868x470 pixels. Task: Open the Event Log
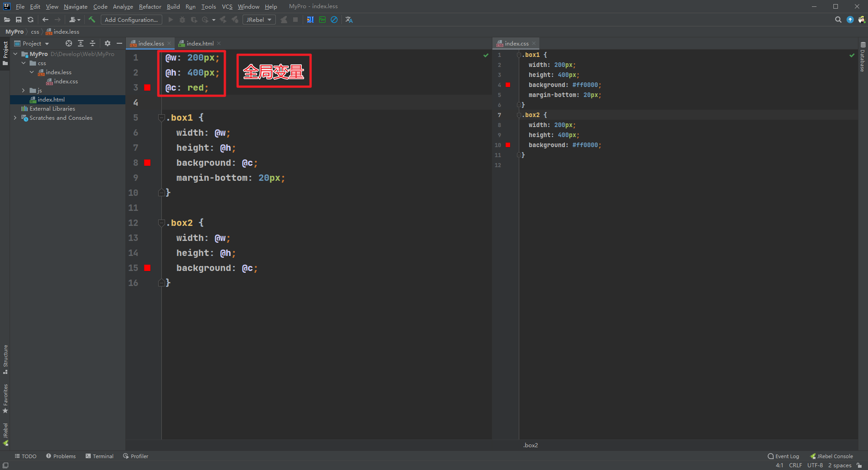[x=783, y=456]
